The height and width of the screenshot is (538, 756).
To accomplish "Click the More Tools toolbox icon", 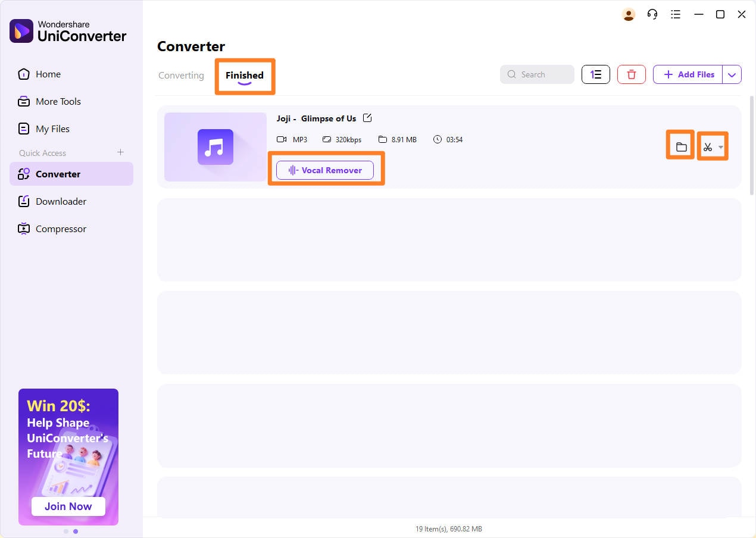I will (24, 102).
